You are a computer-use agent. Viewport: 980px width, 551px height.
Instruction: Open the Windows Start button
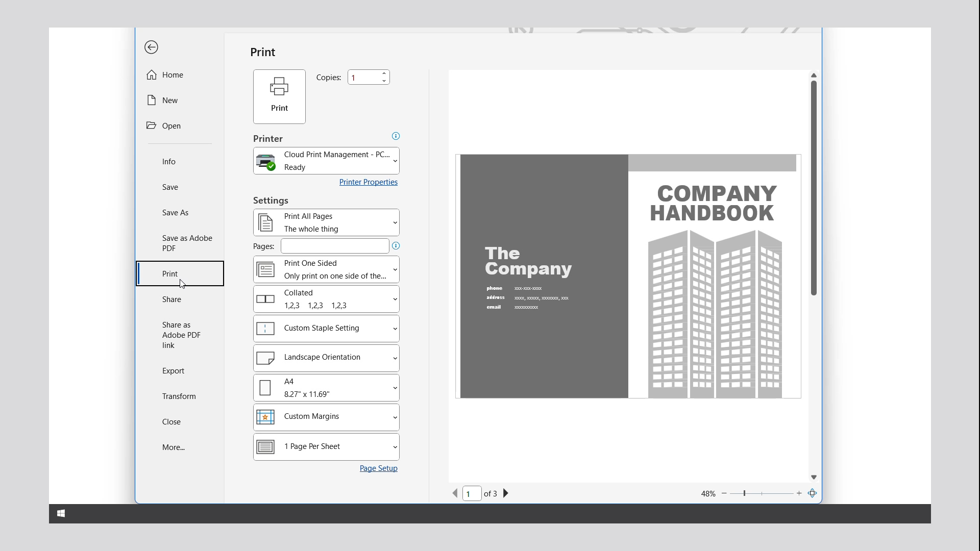(x=61, y=514)
